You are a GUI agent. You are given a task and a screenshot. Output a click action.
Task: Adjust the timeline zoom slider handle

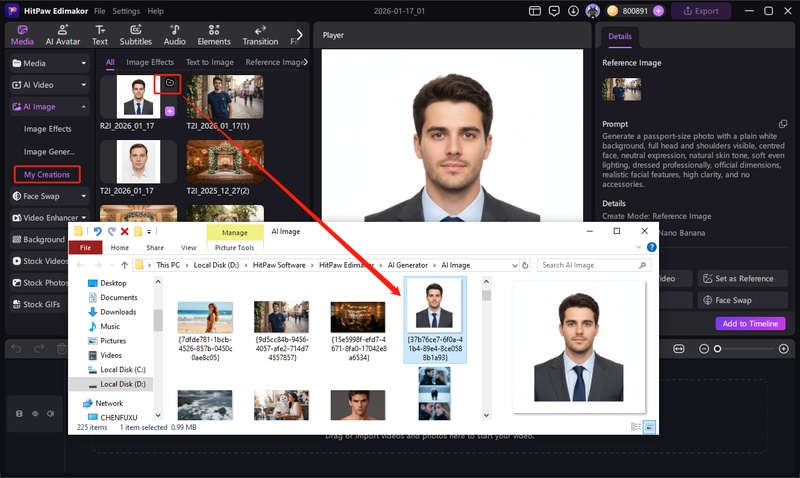pyautogui.click(x=717, y=348)
